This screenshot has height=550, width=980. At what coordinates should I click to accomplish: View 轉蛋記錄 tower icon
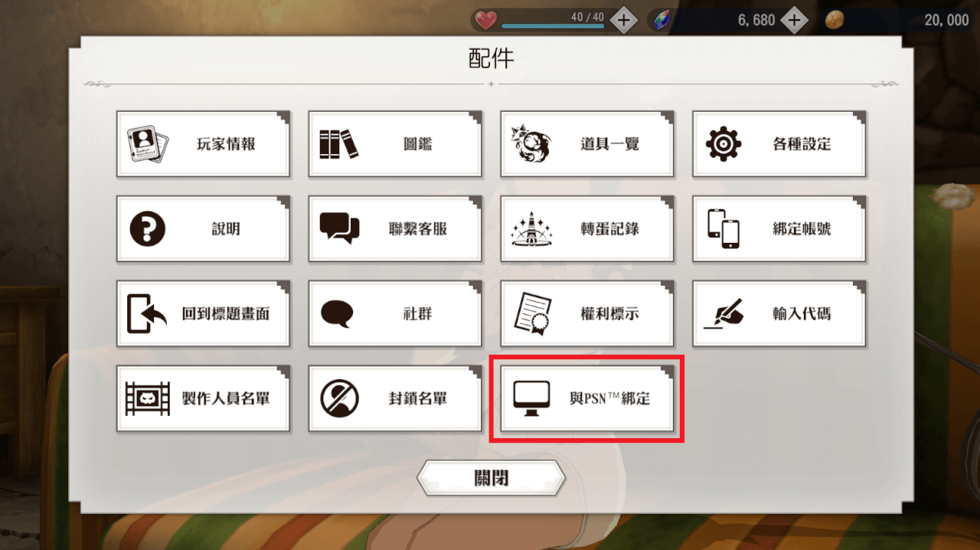(x=531, y=228)
